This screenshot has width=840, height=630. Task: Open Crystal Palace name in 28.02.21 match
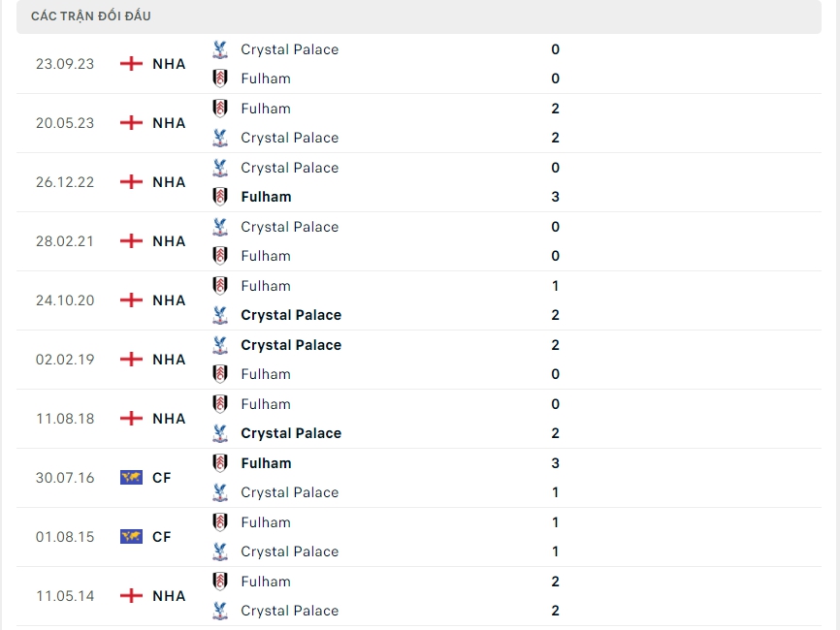click(289, 227)
